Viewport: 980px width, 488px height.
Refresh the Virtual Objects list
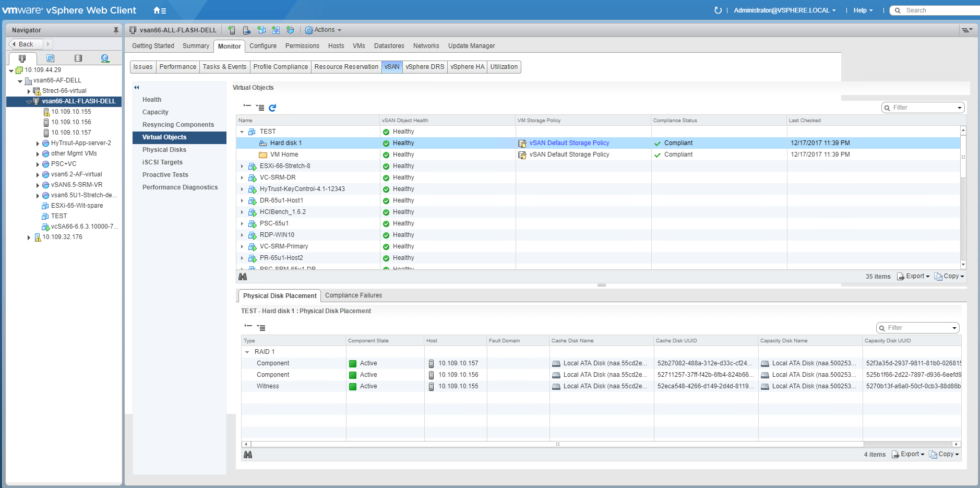tap(272, 108)
